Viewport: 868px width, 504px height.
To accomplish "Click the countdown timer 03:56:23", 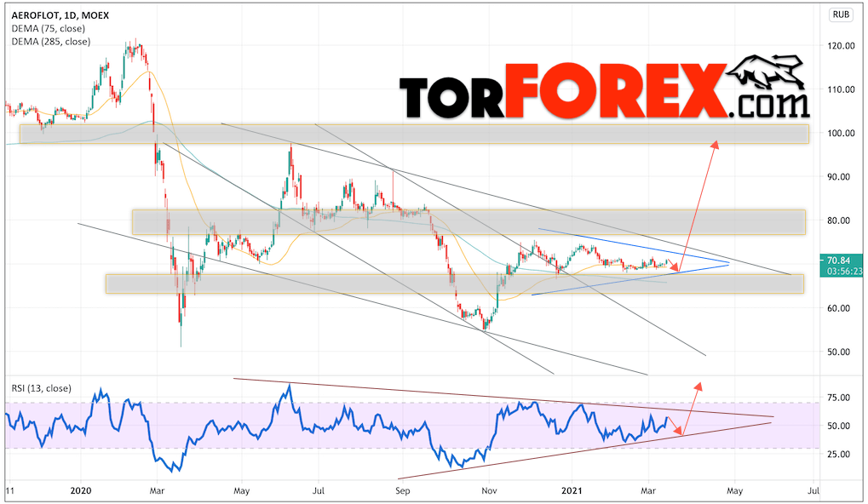I will (845, 271).
